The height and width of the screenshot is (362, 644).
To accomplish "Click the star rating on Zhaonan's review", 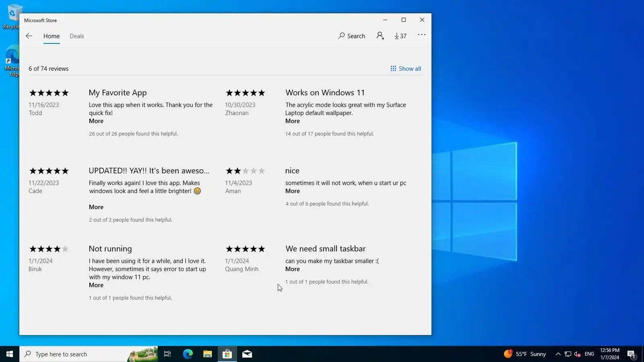I will (x=246, y=93).
